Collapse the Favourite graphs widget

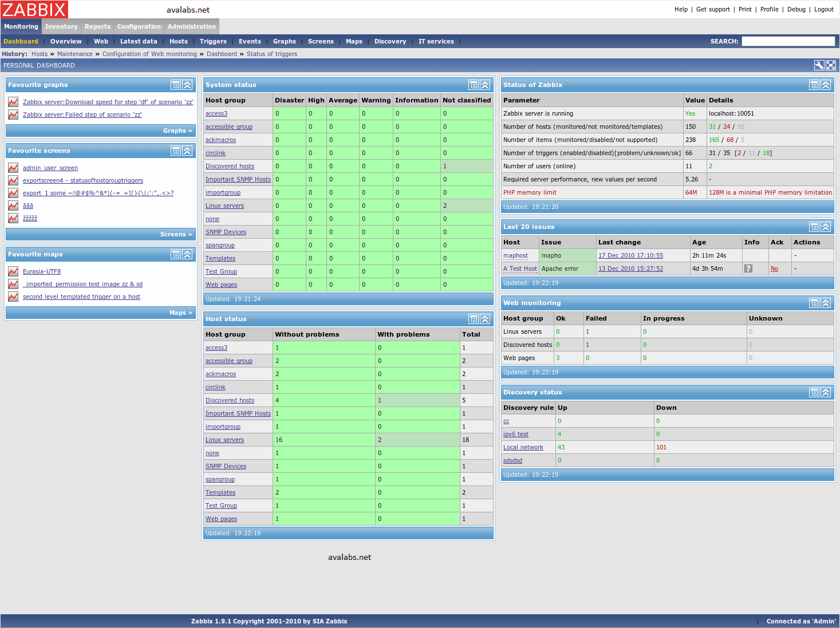pos(187,85)
